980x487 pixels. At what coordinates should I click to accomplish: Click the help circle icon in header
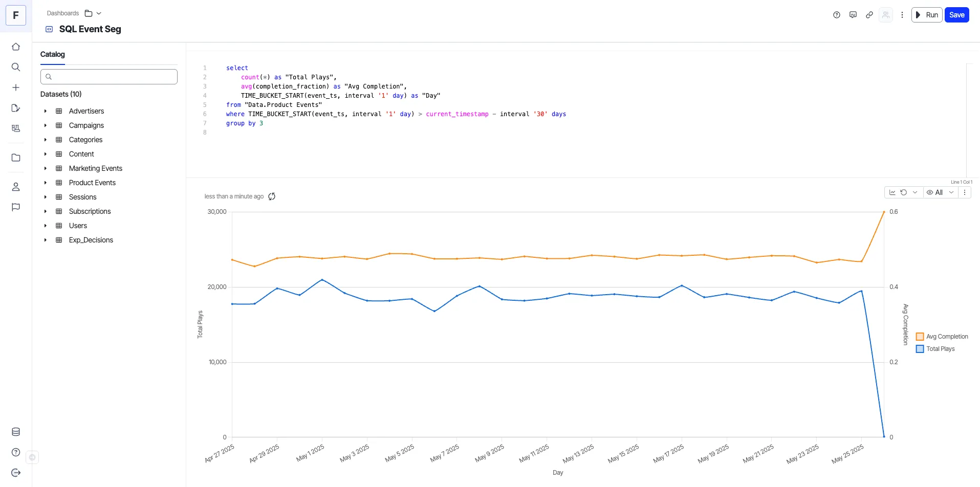coord(837,15)
